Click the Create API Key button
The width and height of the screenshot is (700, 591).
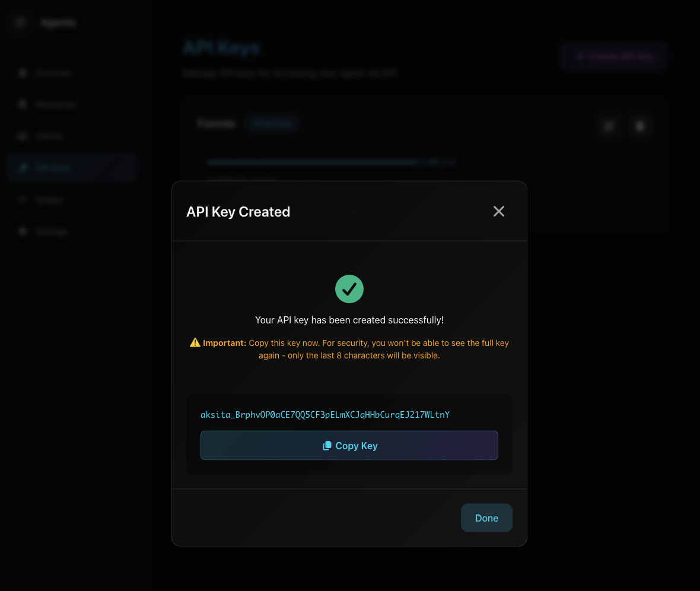614,56
